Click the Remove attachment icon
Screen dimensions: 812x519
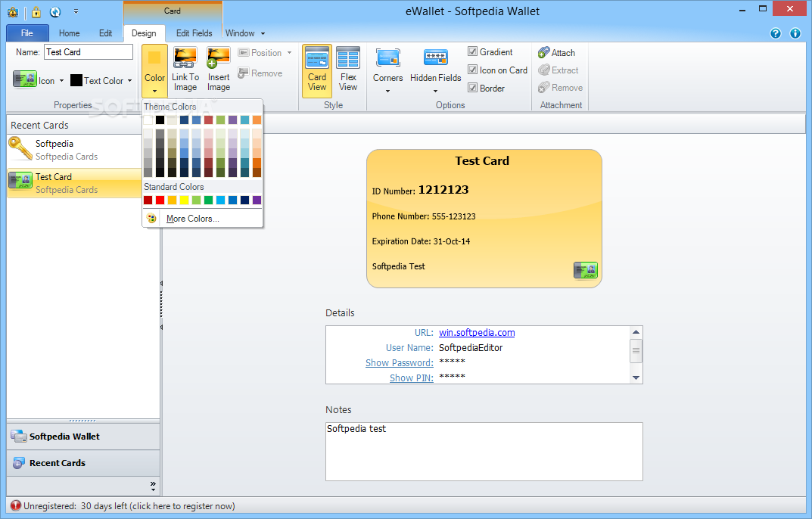[543, 88]
